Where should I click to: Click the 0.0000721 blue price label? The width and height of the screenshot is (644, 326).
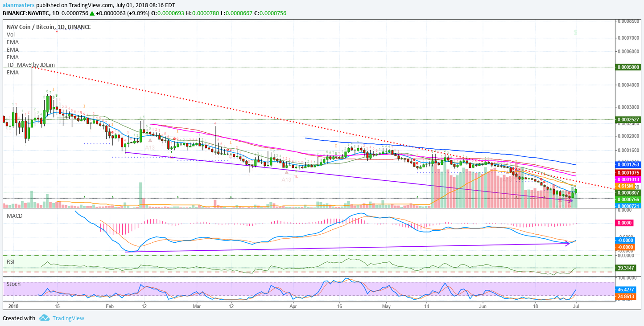[x=628, y=206]
